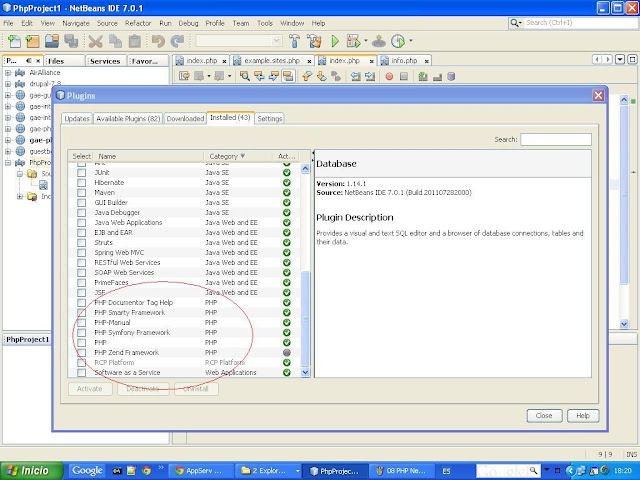Click the plugin list scroll down arrow
640x480 pixels.
[305, 372]
